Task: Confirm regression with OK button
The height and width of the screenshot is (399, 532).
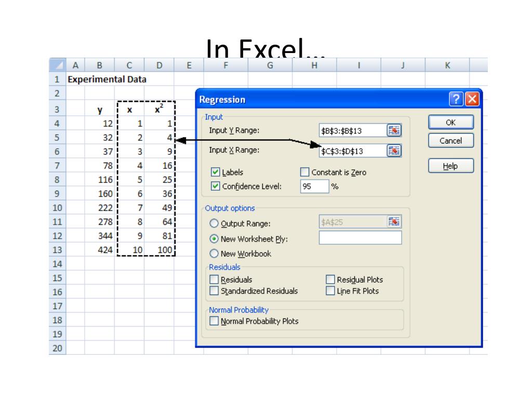Action: pos(450,122)
